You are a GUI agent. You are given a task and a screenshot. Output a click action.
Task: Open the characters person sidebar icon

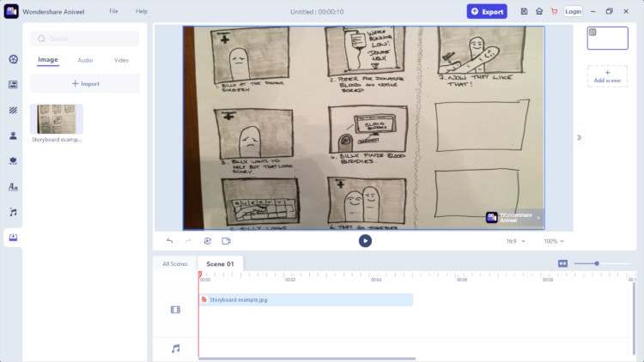(13, 136)
